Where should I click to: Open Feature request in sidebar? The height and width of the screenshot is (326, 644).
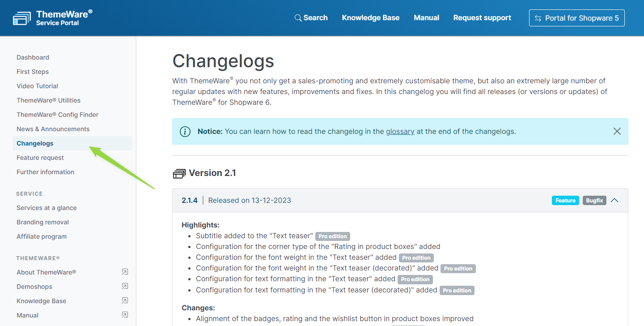point(40,158)
